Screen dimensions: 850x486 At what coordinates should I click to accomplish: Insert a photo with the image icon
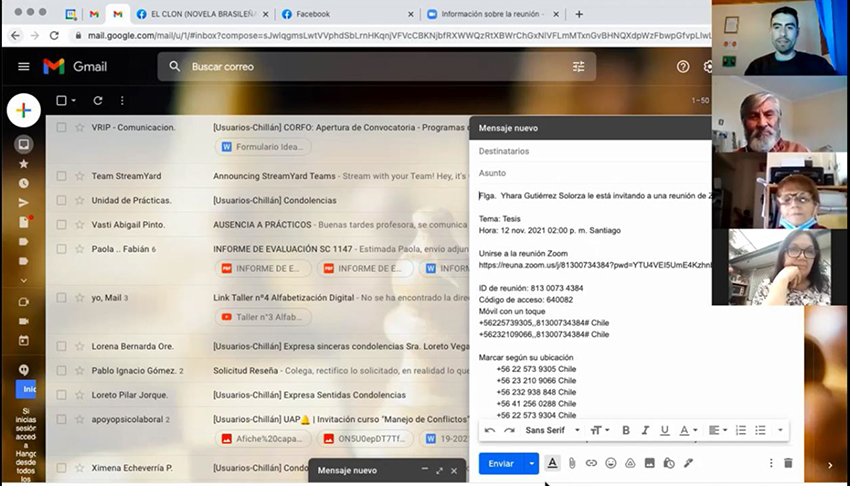tap(649, 463)
